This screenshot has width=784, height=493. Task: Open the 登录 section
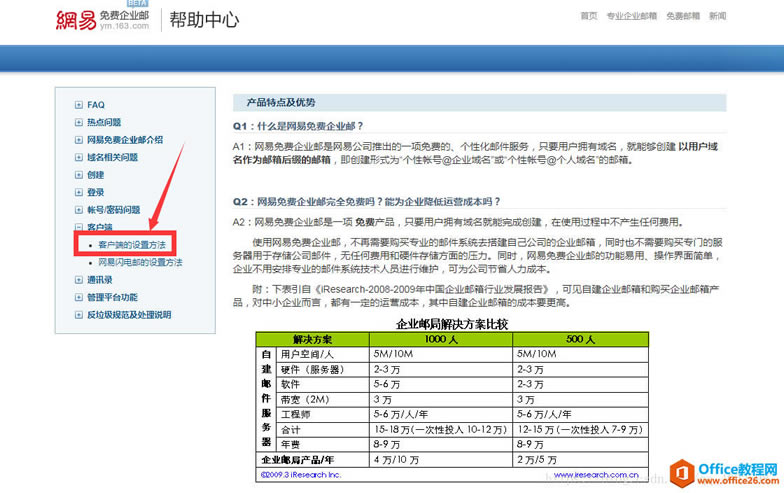96,192
